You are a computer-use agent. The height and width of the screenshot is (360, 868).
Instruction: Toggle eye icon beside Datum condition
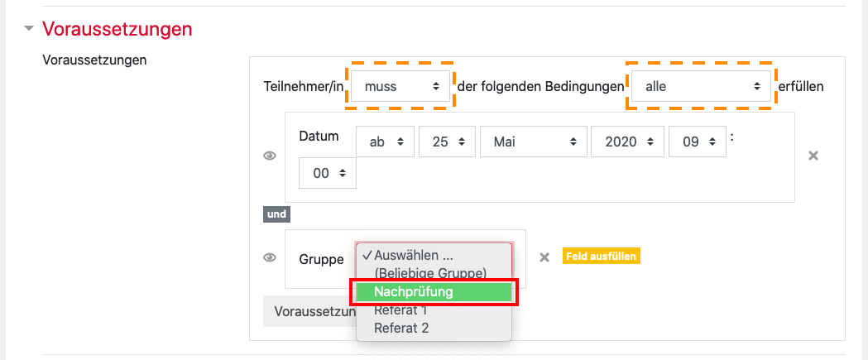click(270, 156)
